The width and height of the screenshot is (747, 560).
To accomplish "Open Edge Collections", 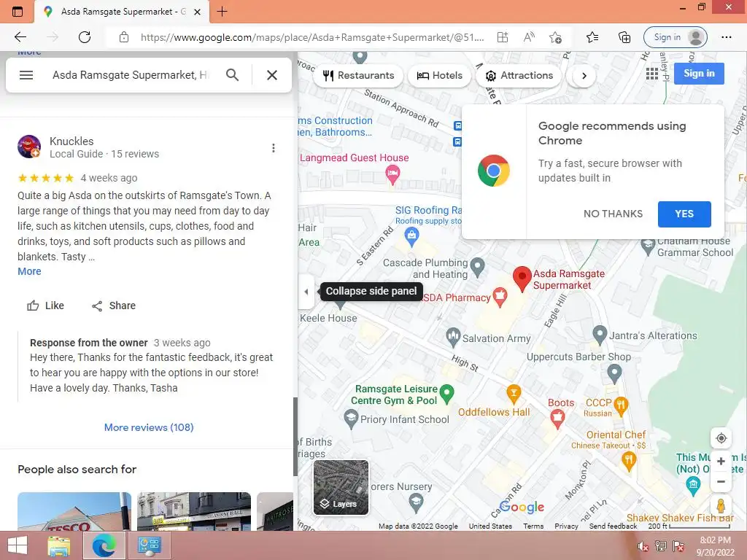I will point(624,37).
